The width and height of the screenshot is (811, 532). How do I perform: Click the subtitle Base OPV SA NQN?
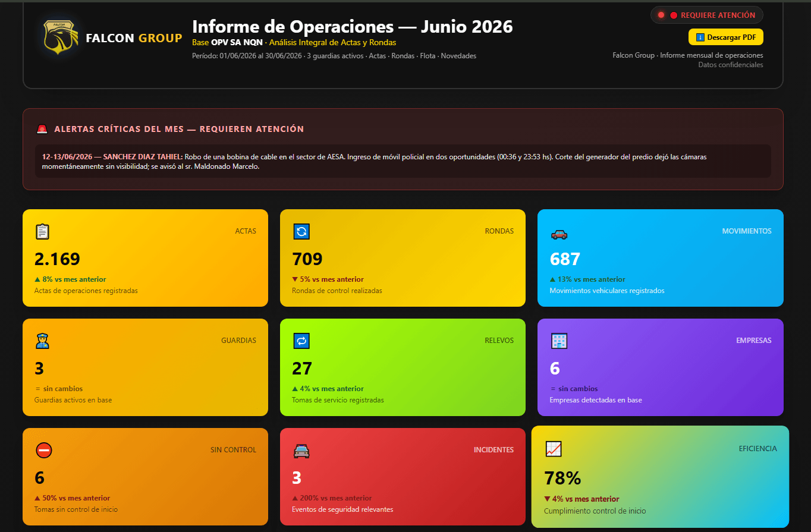point(227,43)
